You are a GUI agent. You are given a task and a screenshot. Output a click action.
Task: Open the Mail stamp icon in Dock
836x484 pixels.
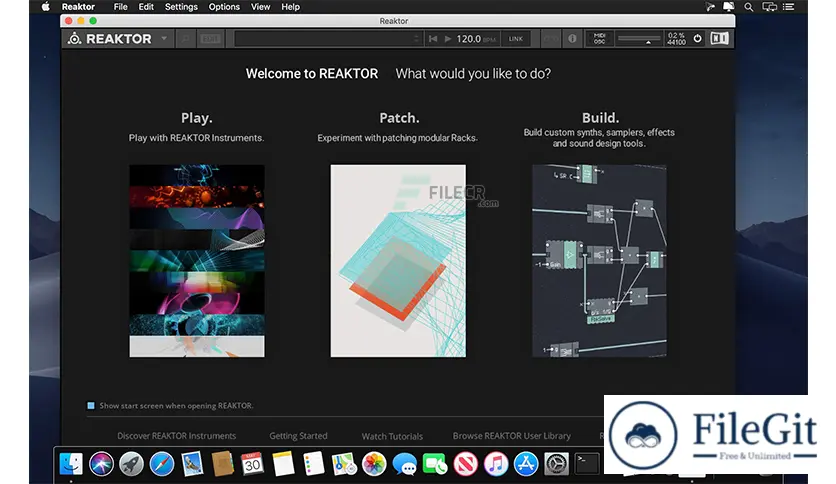pyautogui.click(x=192, y=464)
